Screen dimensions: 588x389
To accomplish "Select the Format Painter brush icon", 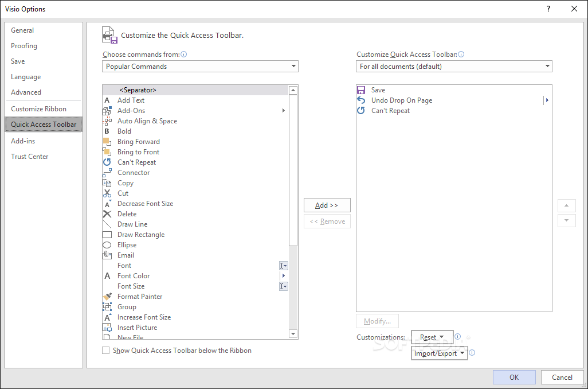I will (107, 297).
